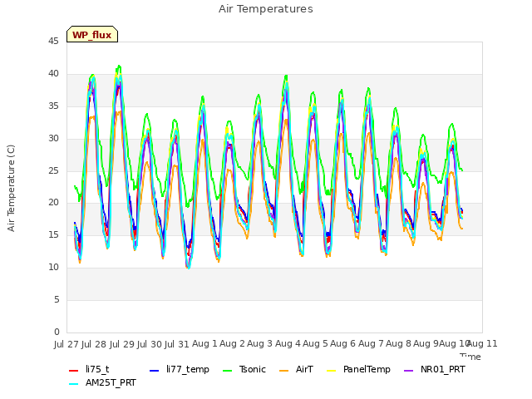Click the Aug 8 x-axis tick label

(398, 343)
